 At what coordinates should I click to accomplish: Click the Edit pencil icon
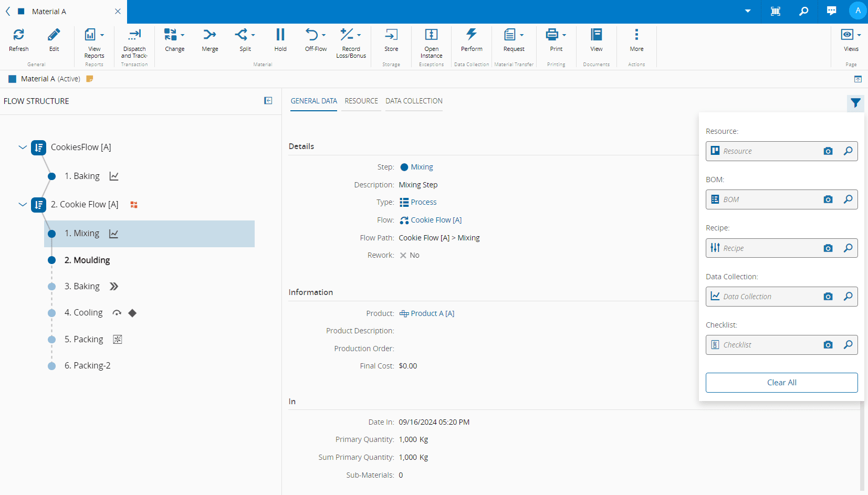coord(54,35)
